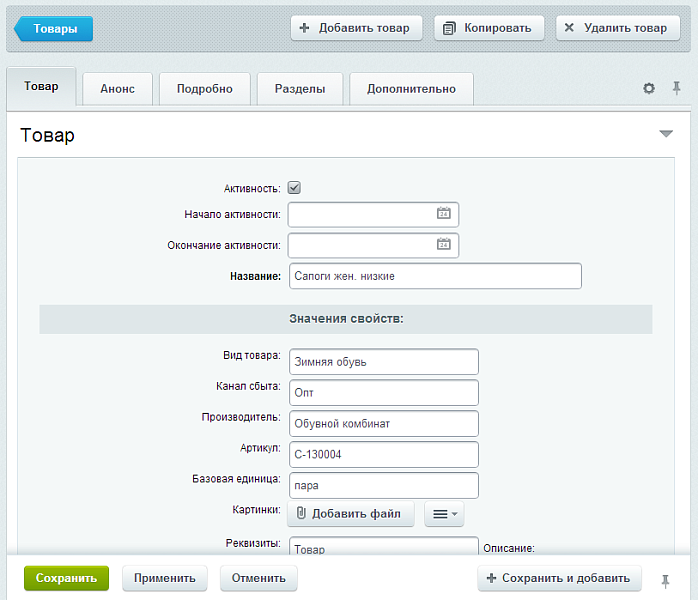Image resolution: width=698 pixels, height=600 pixels.
Task: Click the Артикул field with С-130004
Action: (x=383, y=454)
